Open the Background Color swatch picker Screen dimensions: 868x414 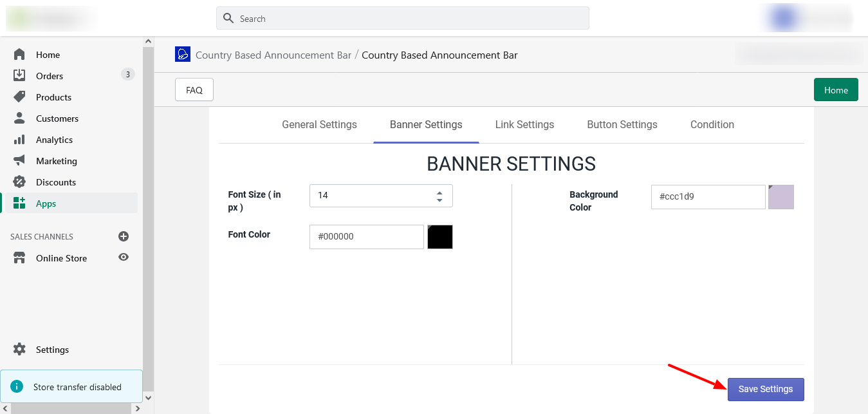781,197
